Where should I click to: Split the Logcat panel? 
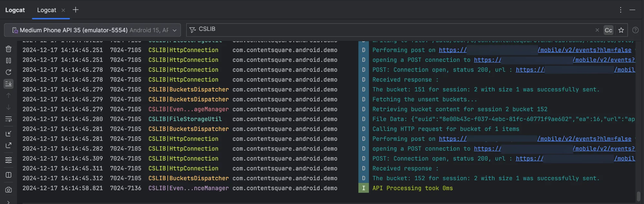9,175
